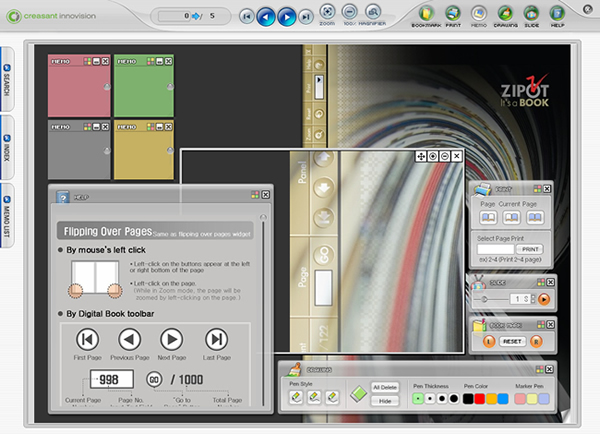Click the Help panel scrollbar
Viewport: 600px width, 434px height.
pyautogui.click(x=263, y=310)
